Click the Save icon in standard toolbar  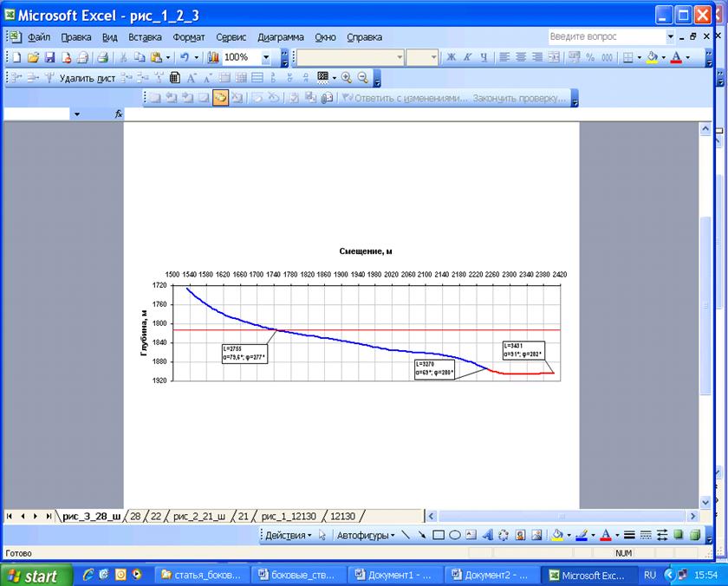pos(49,57)
